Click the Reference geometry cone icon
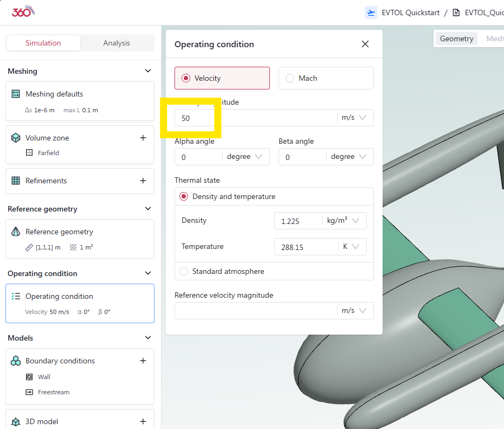This screenshot has width=504, height=429. [x=16, y=232]
